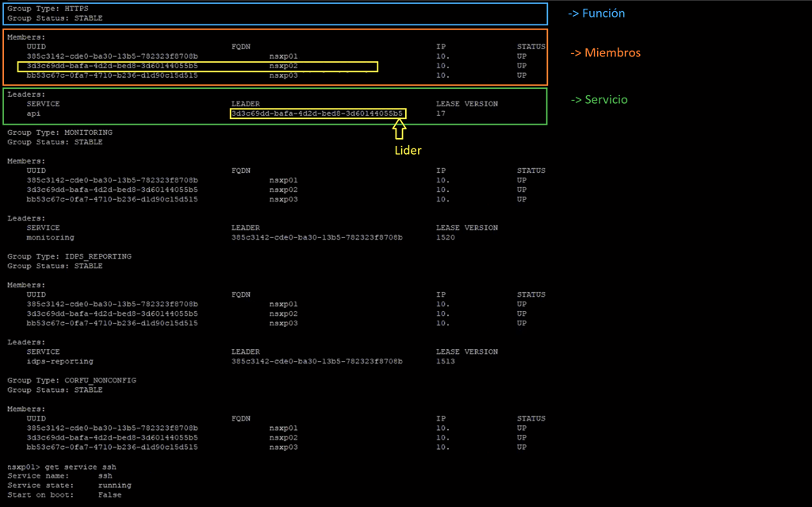Click the 'monitoring' service name under Leaders

(x=50, y=237)
